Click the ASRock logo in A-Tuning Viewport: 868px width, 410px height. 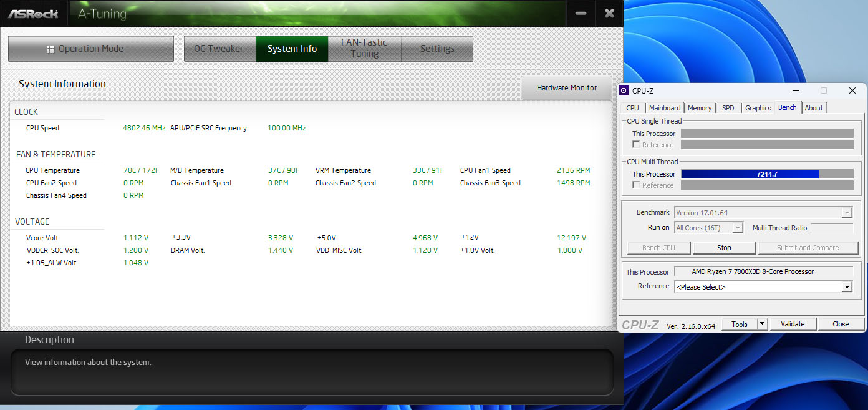(x=34, y=13)
